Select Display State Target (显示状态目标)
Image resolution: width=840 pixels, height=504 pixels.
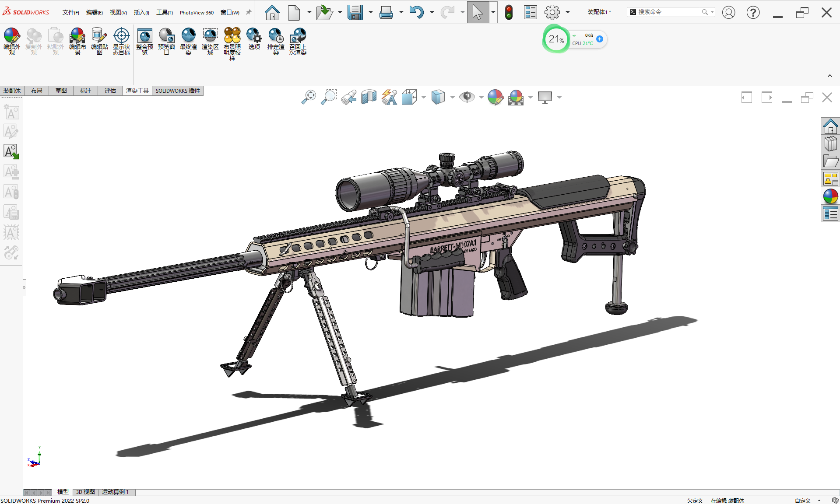click(121, 41)
